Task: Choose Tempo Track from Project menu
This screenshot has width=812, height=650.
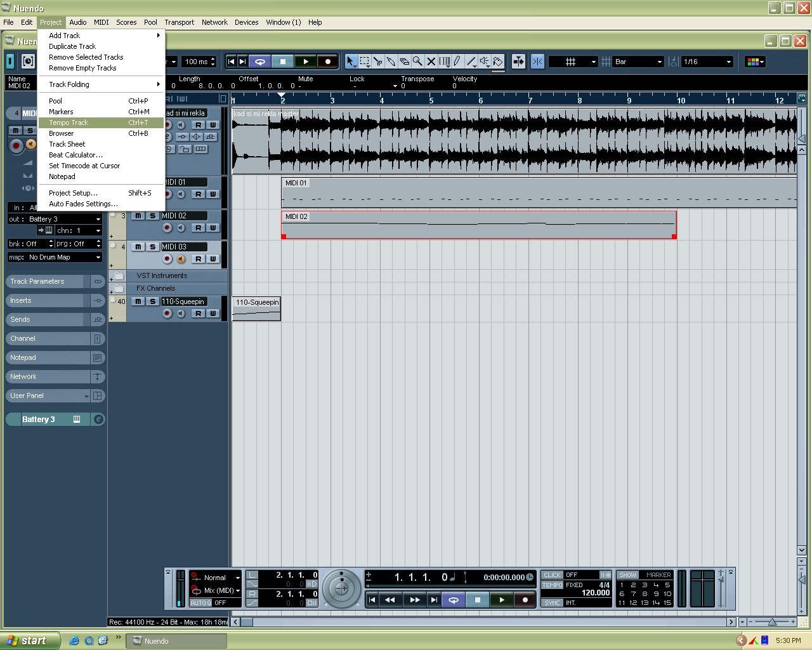Action: pyautogui.click(x=69, y=123)
